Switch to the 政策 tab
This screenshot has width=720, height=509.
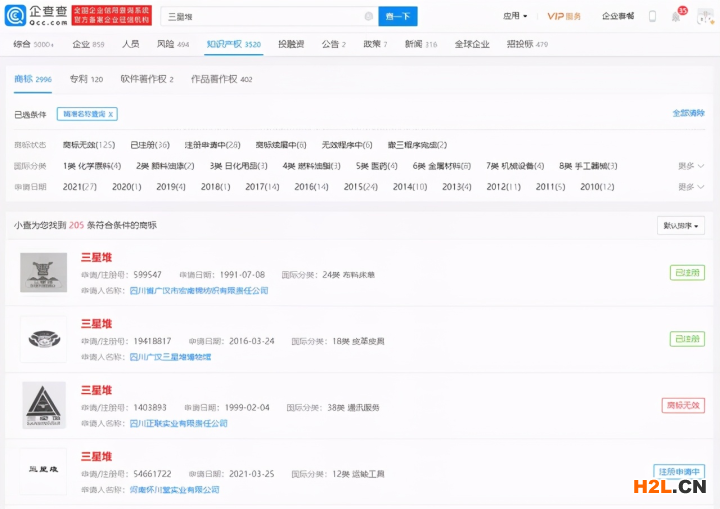click(375, 44)
